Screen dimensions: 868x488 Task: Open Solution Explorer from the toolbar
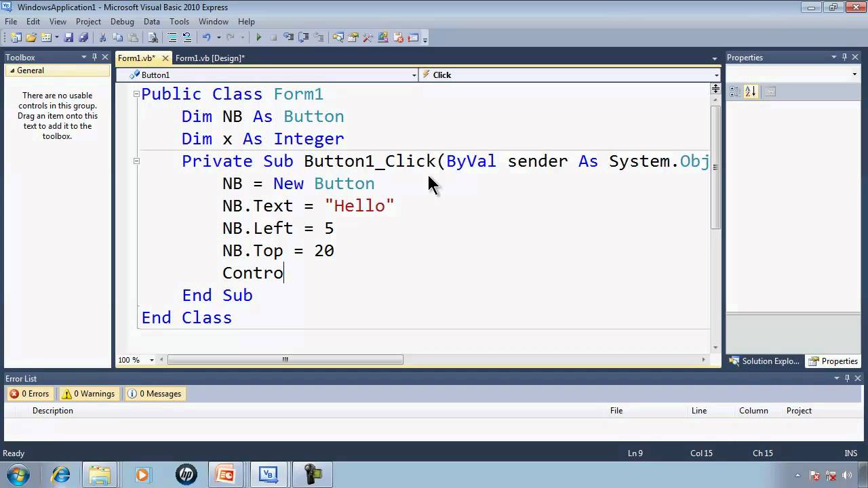338,38
